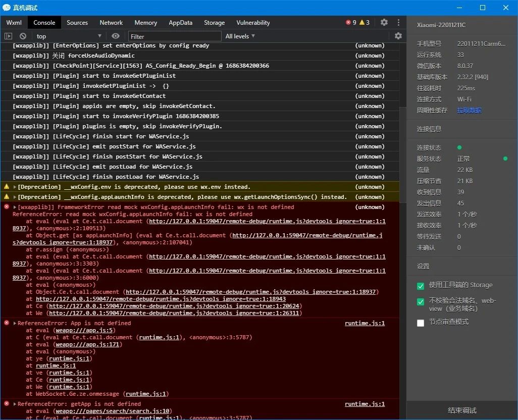Viewport: 518px width, 420px height.
Task: Maximize the 真机调试 window
Action: pos(482,7)
